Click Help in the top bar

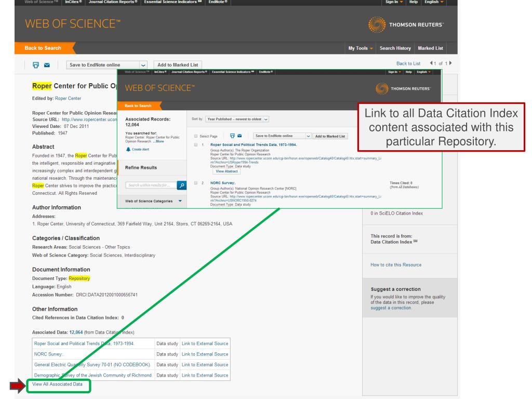coord(413,2)
